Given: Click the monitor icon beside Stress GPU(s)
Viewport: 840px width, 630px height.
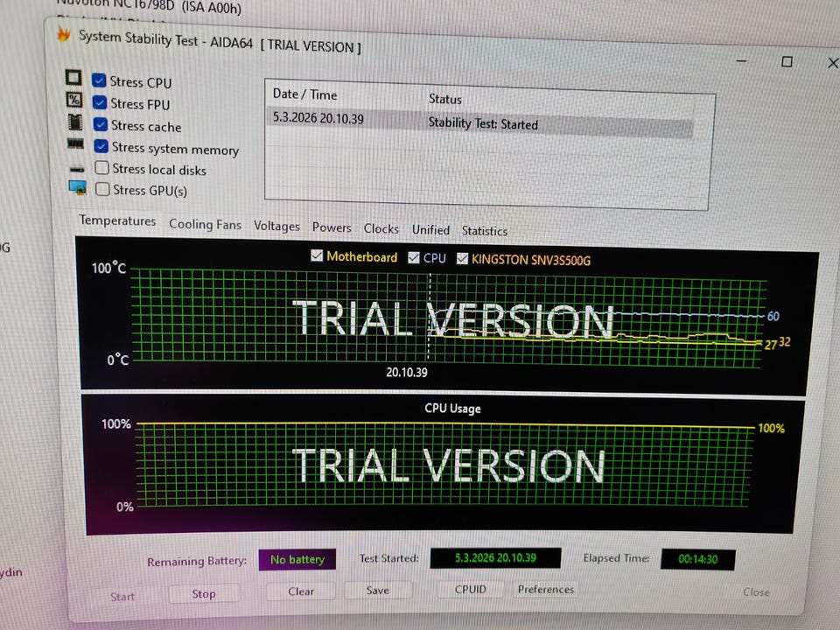Looking at the screenshot, I should [x=78, y=187].
